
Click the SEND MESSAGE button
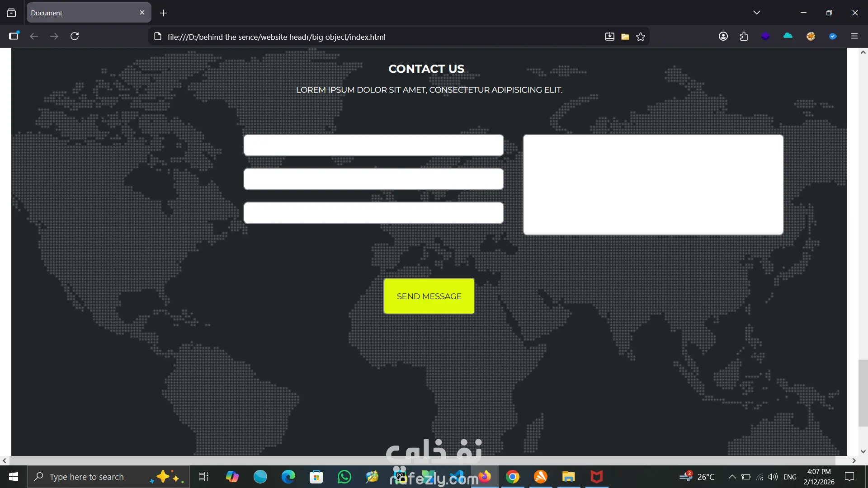429,296
